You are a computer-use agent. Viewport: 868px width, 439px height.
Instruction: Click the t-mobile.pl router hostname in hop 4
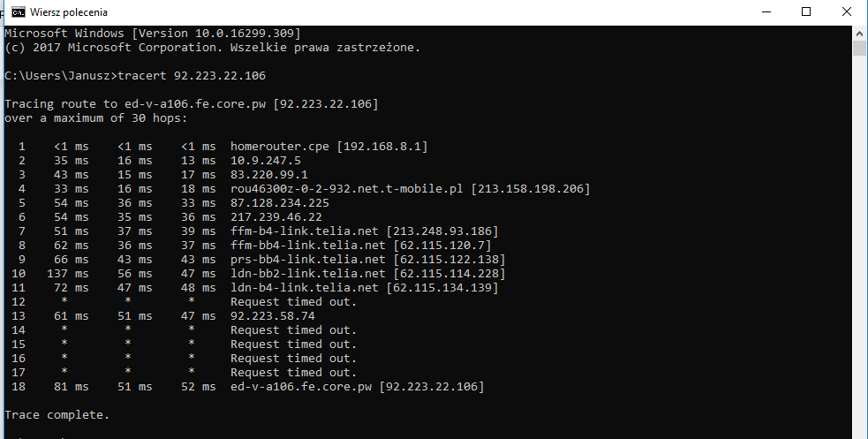click(x=347, y=189)
